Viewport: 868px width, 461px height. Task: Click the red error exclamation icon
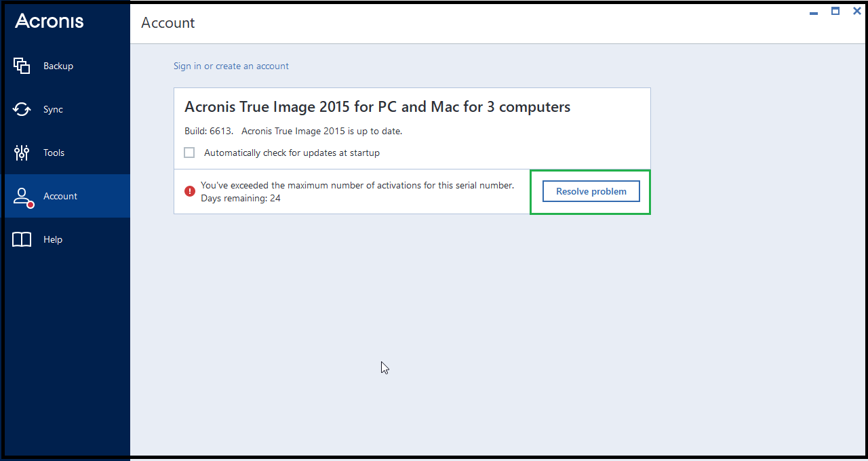click(x=189, y=191)
